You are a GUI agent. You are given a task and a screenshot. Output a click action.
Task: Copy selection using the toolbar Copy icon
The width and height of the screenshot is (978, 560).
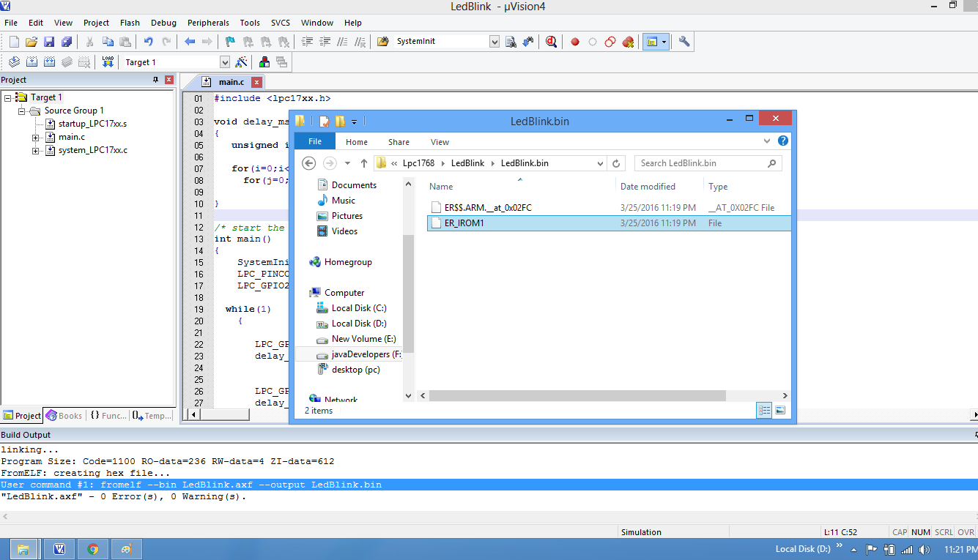coord(108,42)
